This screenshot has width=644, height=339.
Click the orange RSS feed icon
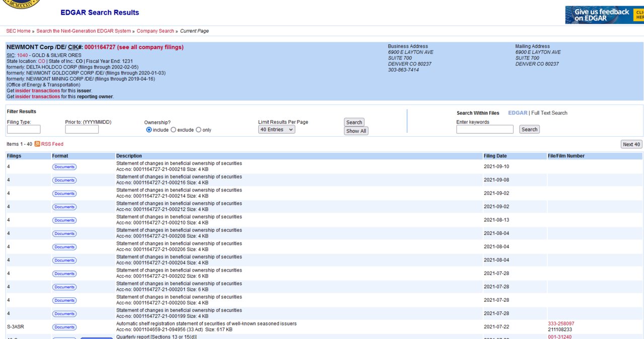pos(37,144)
